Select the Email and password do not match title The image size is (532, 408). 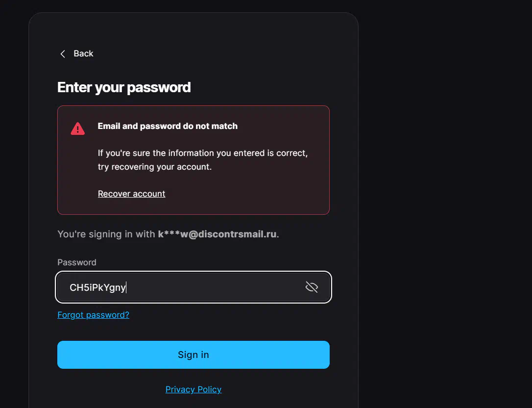tap(168, 126)
